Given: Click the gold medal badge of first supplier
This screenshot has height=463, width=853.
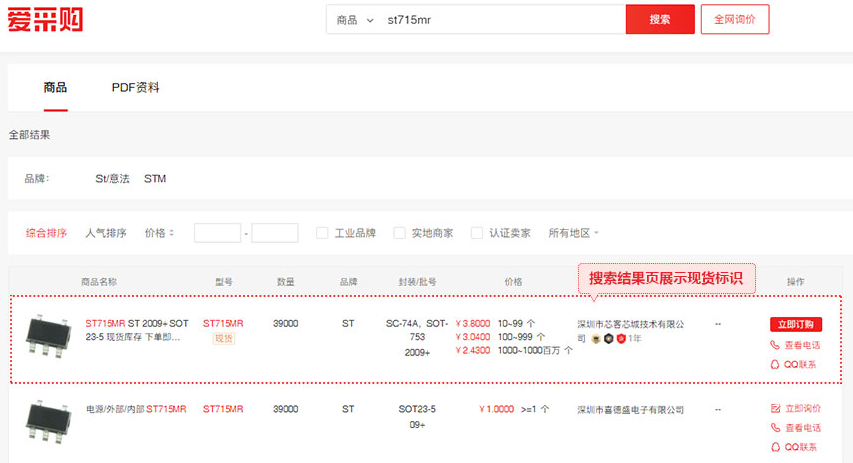Looking at the screenshot, I should (x=596, y=338).
